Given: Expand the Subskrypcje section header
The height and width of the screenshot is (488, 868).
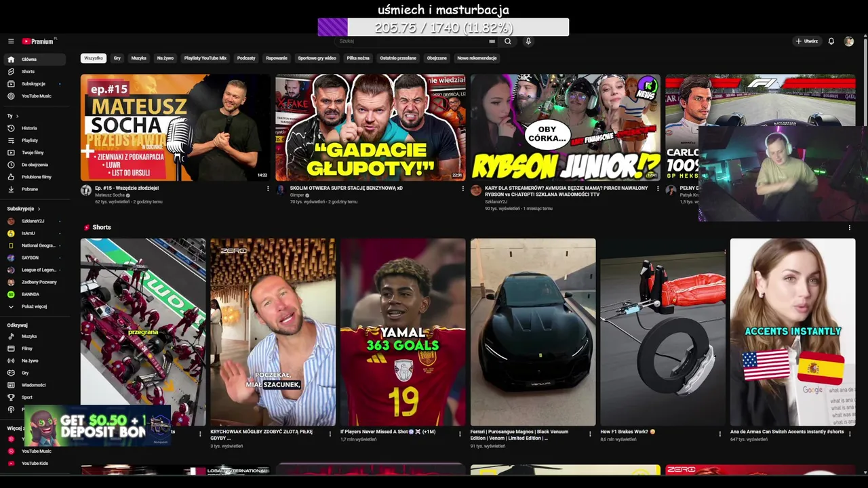Looking at the screenshot, I should [x=24, y=209].
